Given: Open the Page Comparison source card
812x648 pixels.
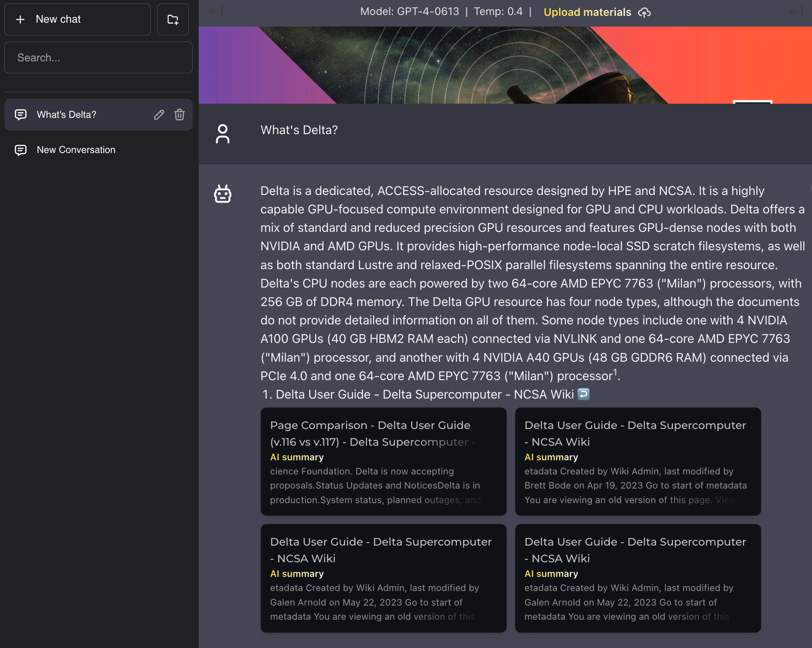Looking at the screenshot, I should pyautogui.click(x=383, y=461).
